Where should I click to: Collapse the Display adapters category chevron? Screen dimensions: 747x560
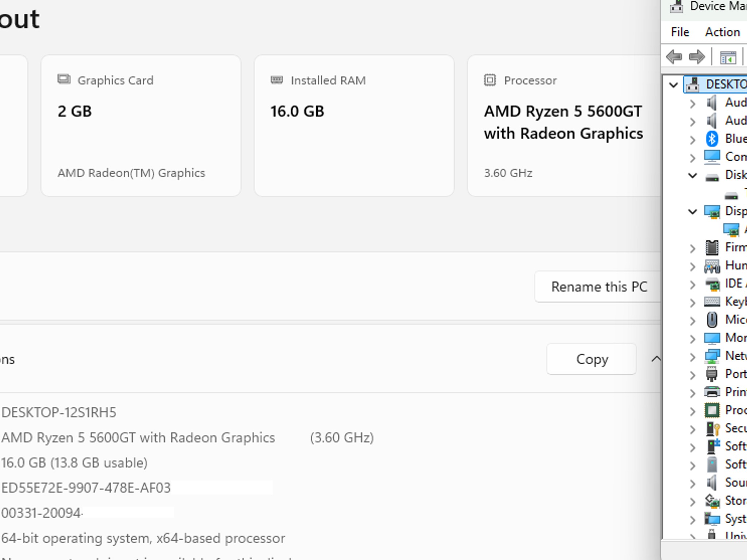[x=692, y=211]
